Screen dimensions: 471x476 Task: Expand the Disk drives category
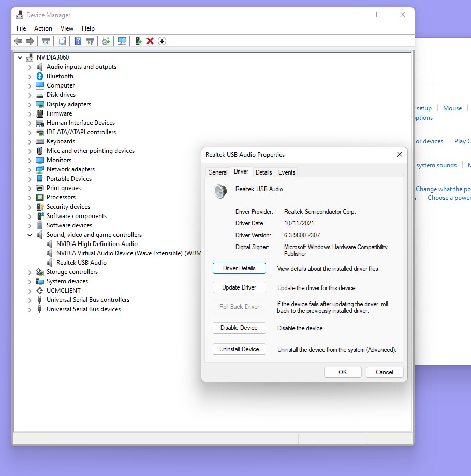(x=30, y=95)
